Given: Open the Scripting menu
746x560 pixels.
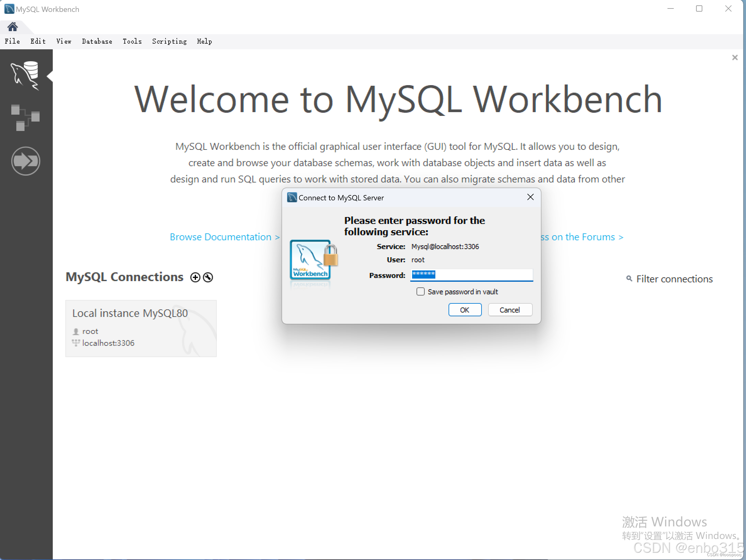Looking at the screenshot, I should (x=169, y=41).
